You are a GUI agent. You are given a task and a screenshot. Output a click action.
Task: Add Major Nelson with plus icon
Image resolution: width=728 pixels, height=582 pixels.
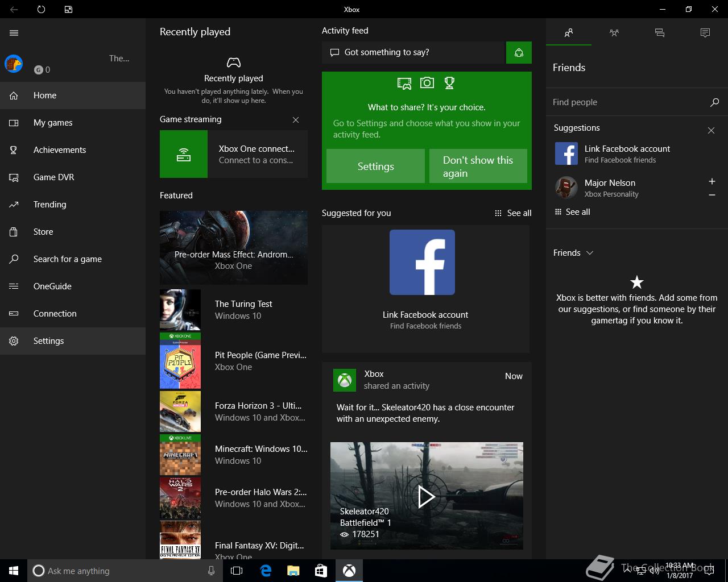712,181
